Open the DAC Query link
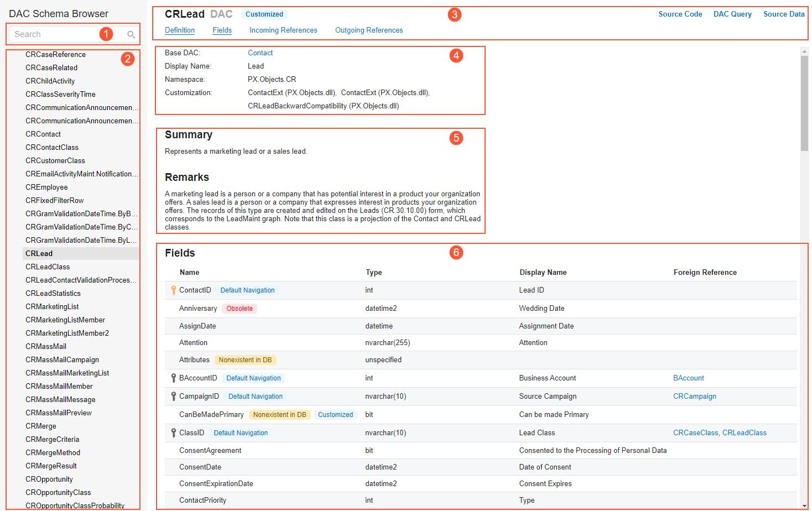Image resolution: width=812 pixels, height=511 pixels. click(x=732, y=14)
